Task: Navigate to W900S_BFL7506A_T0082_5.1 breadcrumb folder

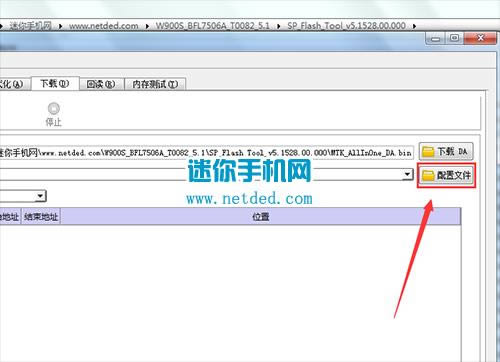Action: (x=213, y=26)
